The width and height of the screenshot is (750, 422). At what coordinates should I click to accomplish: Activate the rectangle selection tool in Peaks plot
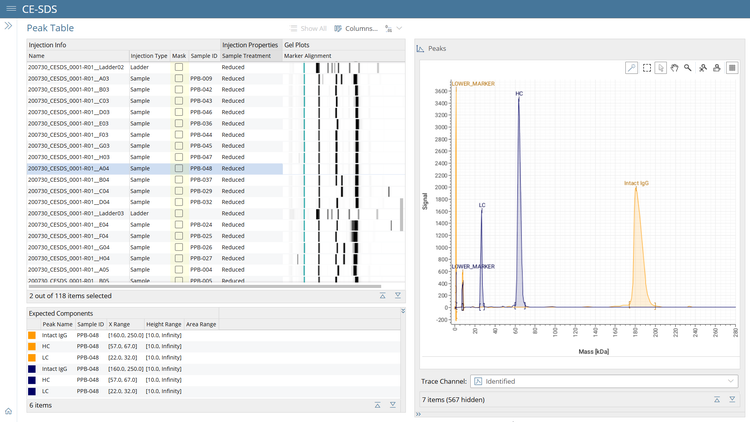(646, 68)
